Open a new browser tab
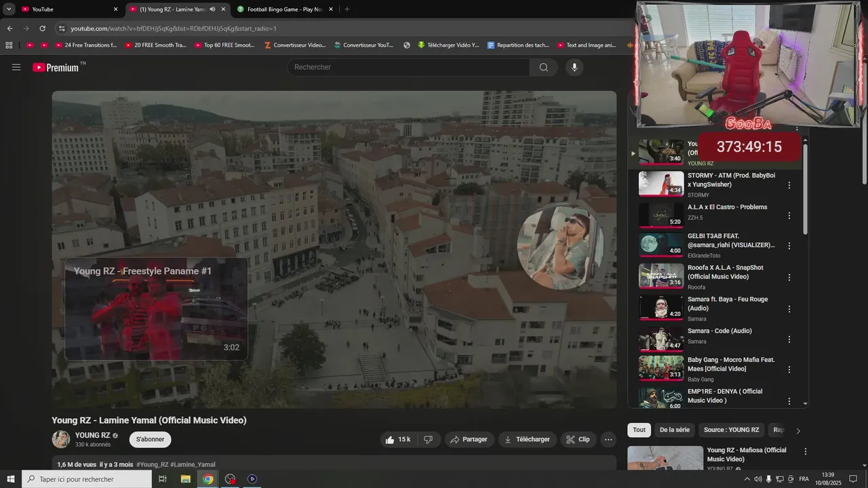The width and height of the screenshot is (868, 488). (347, 9)
